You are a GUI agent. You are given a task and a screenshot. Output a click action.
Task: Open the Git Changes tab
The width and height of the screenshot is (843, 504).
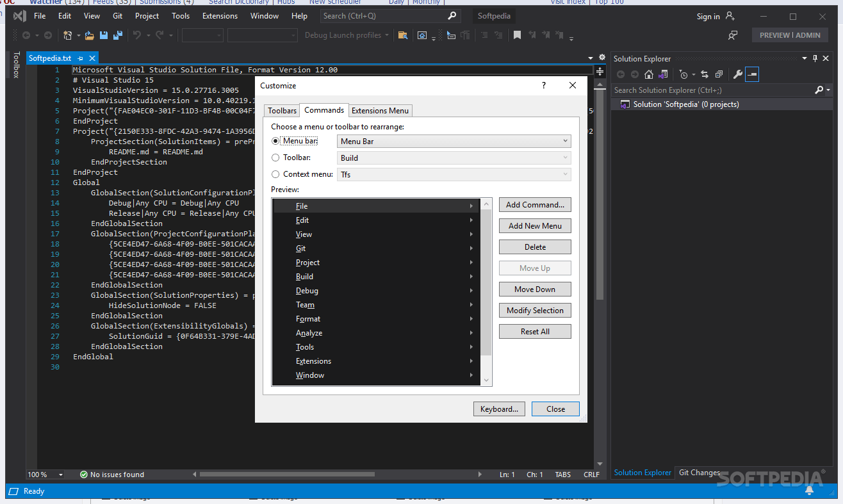pos(700,473)
